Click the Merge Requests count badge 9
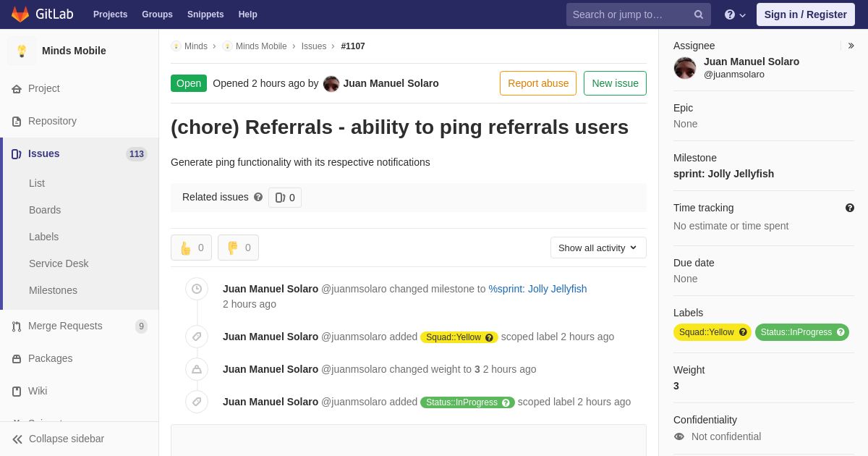 coord(141,326)
